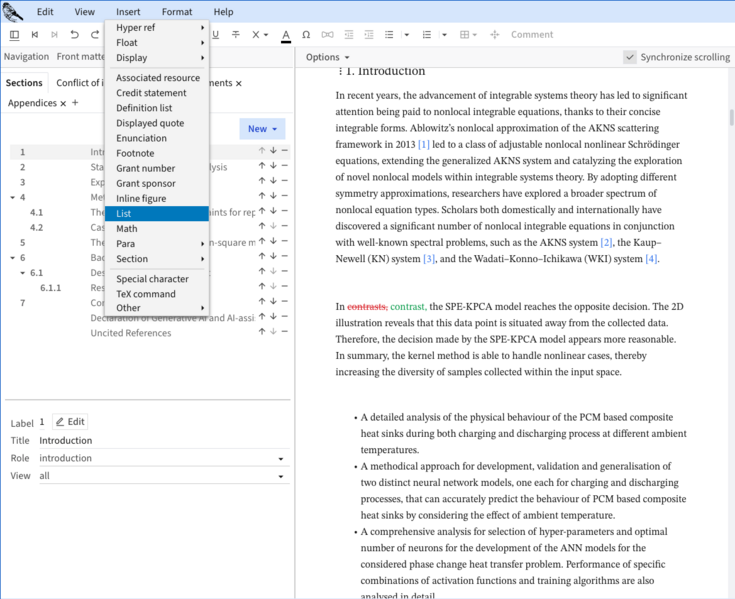This screenshot has width=735, height=599.
Task: Toggle the side panel layout icon
Action: coord(15,35)
